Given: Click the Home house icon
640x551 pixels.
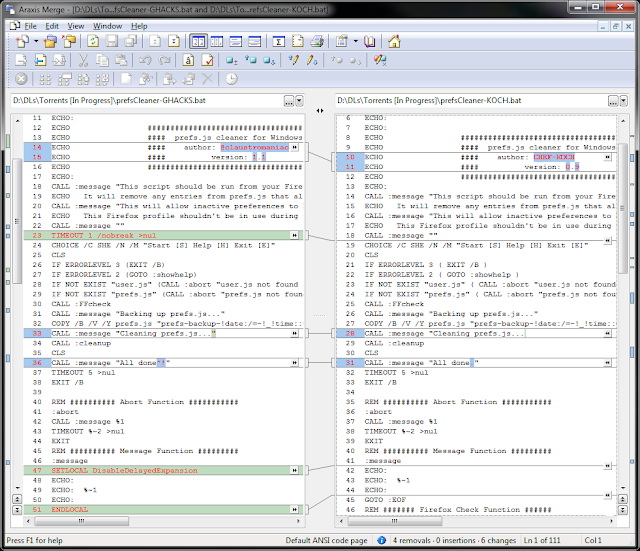Looking at the screenshot, I should (394, 41).
